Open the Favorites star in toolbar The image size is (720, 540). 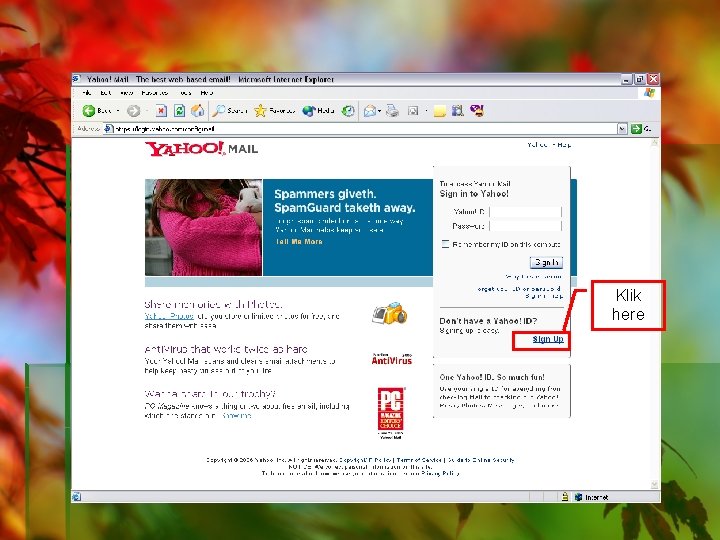pos(275,111)
